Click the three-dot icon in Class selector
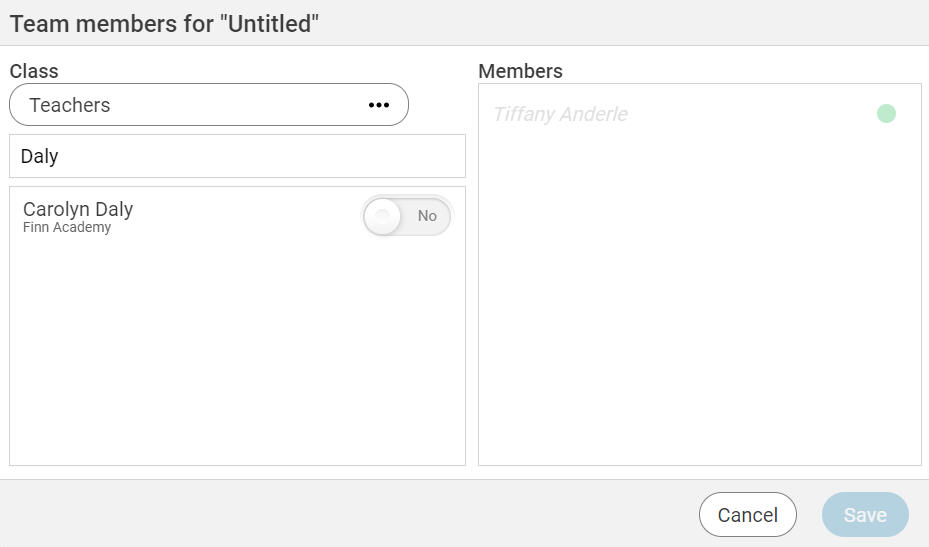929x547 pixels. 379,105
